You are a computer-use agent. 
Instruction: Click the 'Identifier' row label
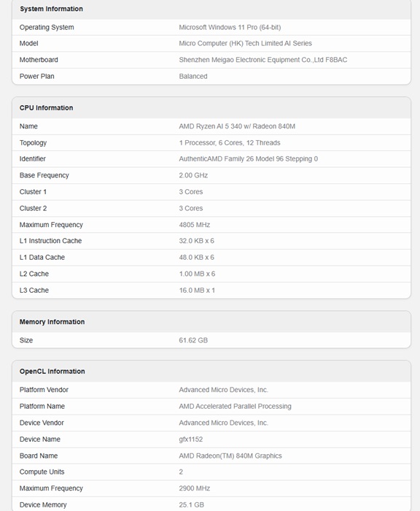point(32,159)
